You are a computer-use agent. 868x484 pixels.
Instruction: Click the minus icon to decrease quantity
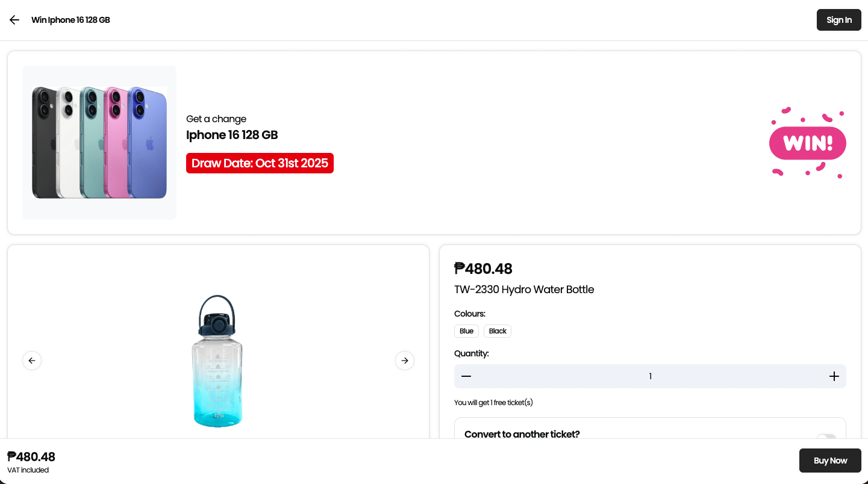(x=466, y=376)
